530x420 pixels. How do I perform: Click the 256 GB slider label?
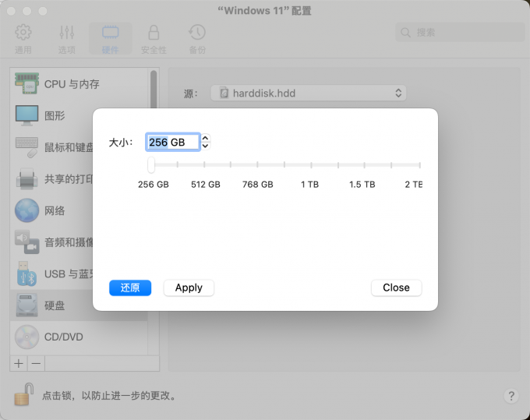[153, 185]
